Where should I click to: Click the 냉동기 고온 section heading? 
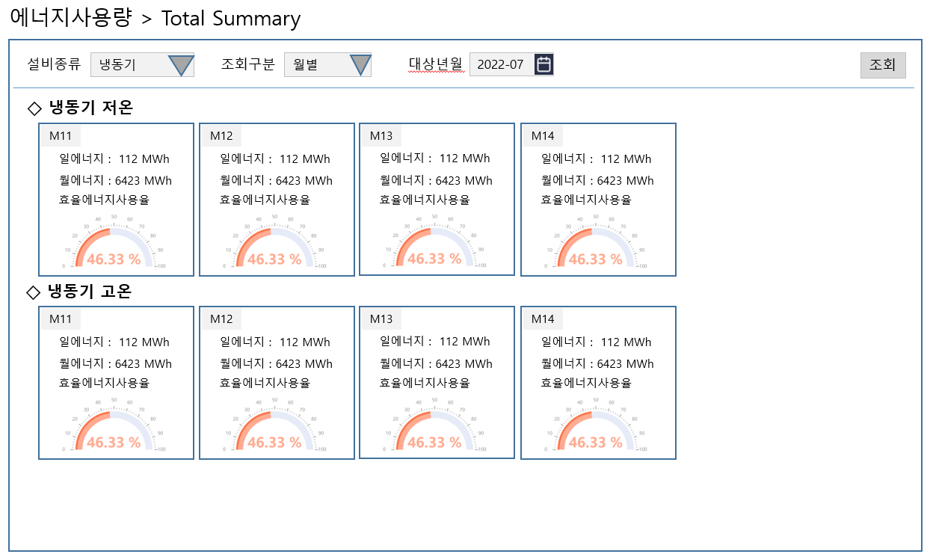coord(90,292)
